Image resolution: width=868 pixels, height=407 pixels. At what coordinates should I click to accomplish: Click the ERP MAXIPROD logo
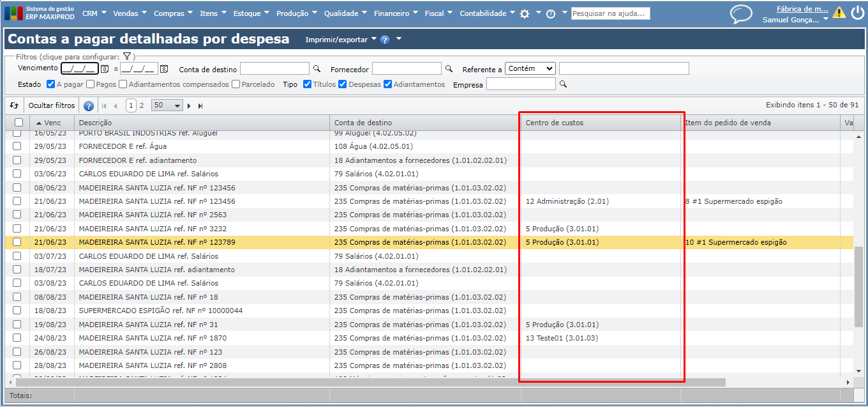tap(40, 13)
